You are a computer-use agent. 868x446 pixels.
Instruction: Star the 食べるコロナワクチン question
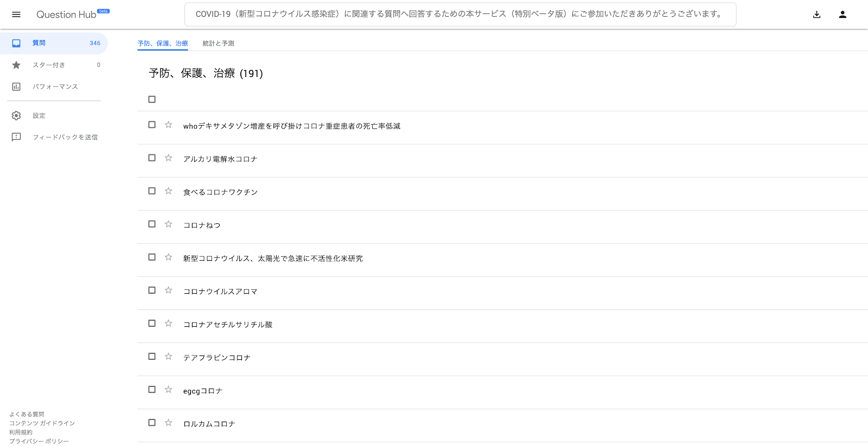pos(169,191)
